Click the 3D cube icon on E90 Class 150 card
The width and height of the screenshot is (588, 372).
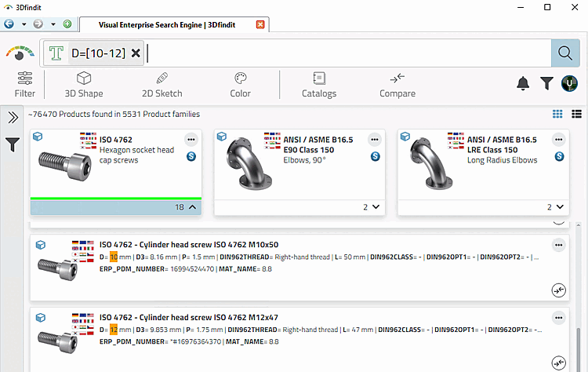(x=222, y=137)
